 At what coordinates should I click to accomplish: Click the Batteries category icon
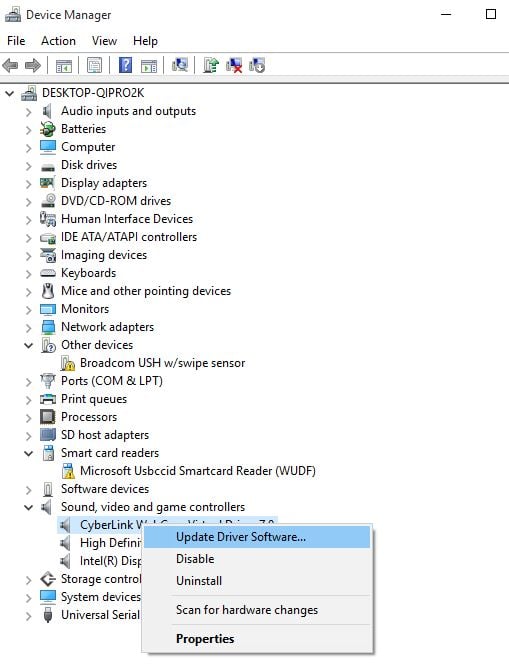[x=48, y=129]
